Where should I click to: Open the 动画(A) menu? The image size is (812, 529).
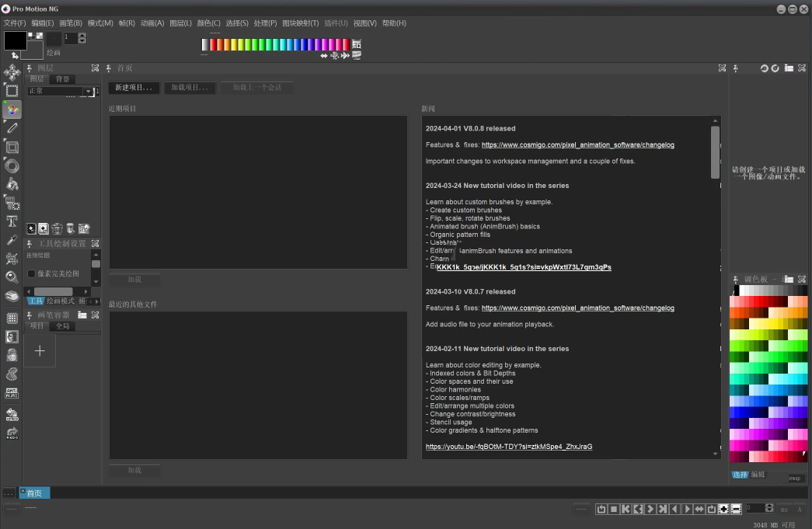pos(152,23)
